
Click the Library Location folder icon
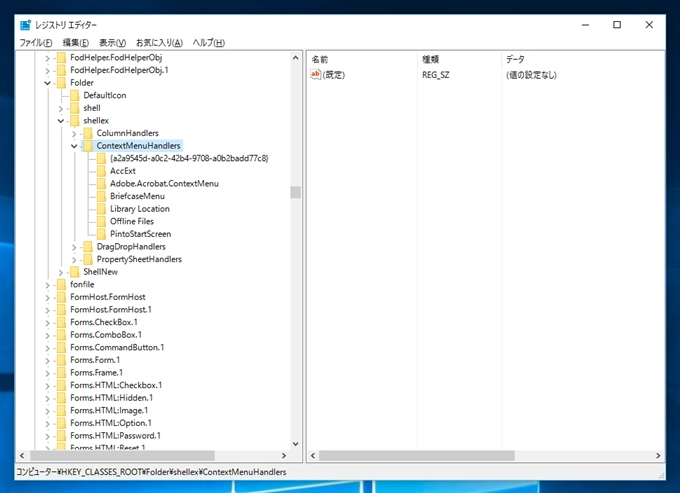(101, 209)
